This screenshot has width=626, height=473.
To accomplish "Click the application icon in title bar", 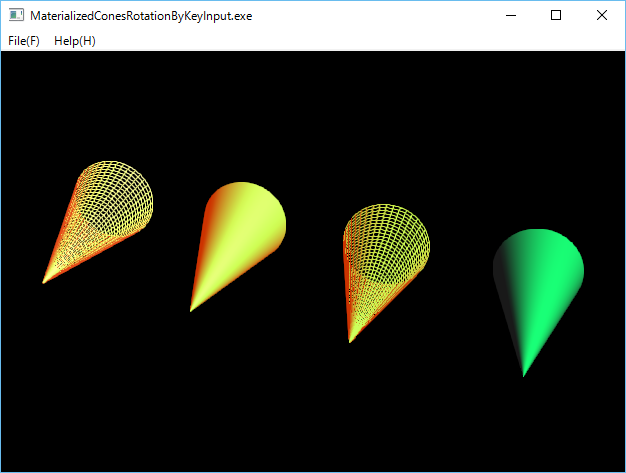I will pos(16,16).
